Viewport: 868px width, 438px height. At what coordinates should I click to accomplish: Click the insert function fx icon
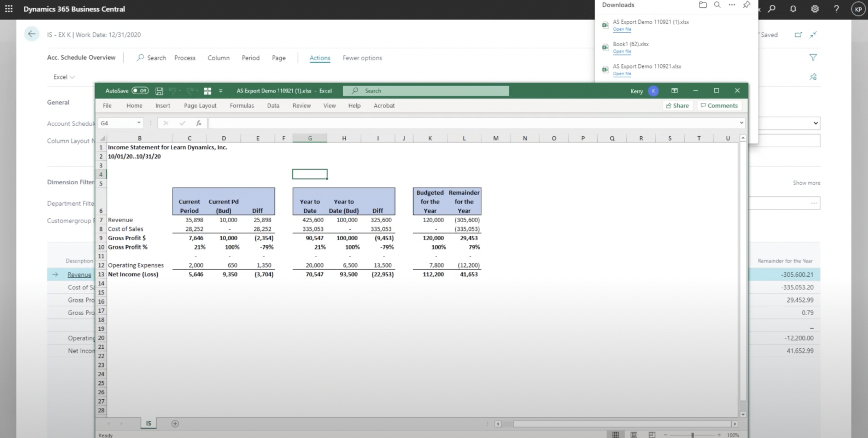[x=199, y=123]
